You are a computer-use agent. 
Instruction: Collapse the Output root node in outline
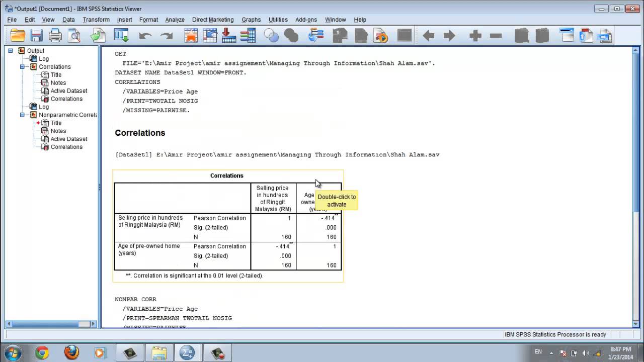(x=10, y=50)
